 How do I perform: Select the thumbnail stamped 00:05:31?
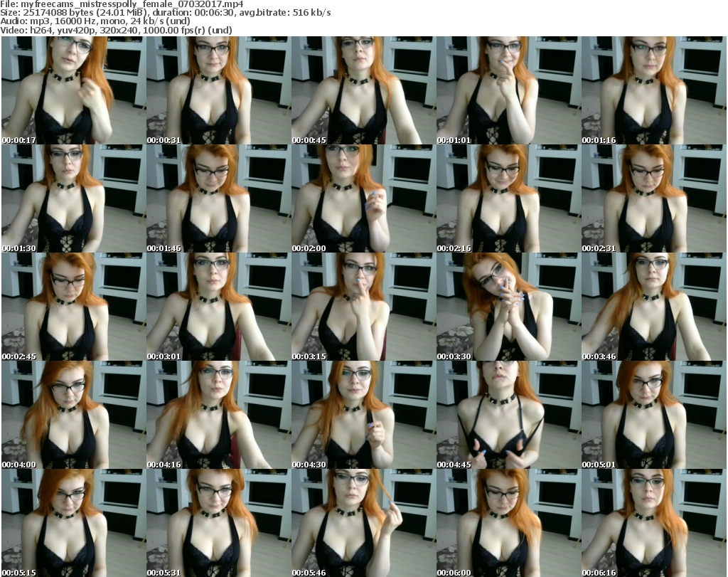[219, 523]
